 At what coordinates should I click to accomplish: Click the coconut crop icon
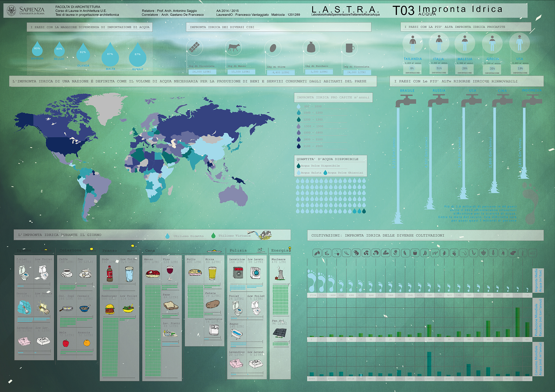(415, 253)
